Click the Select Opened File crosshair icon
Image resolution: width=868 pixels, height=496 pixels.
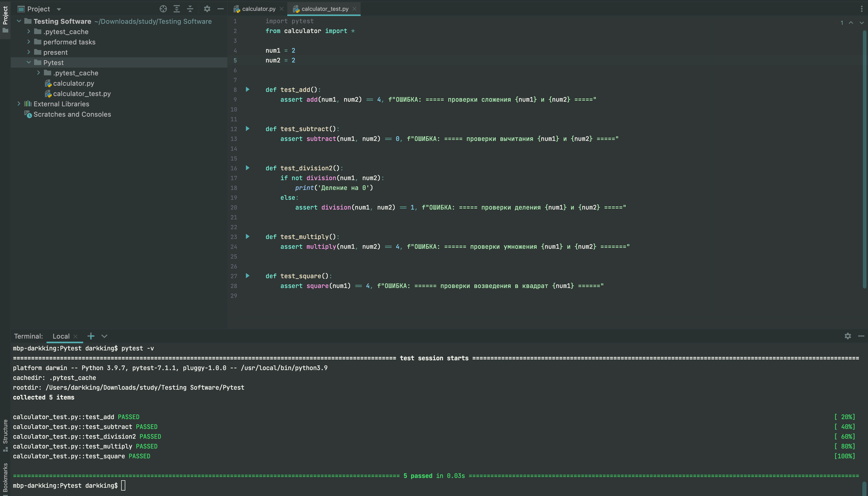coord(163,9)
